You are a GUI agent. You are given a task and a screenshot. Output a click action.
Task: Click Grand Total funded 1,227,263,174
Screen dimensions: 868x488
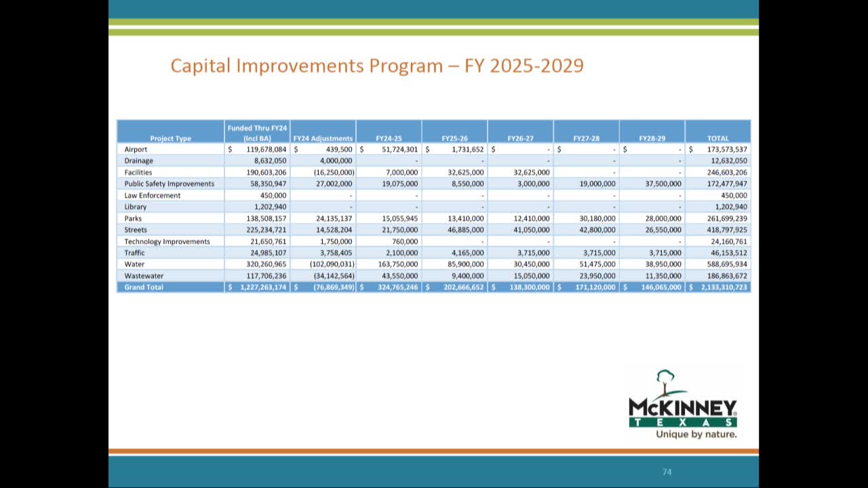click(x=263, y=287)
